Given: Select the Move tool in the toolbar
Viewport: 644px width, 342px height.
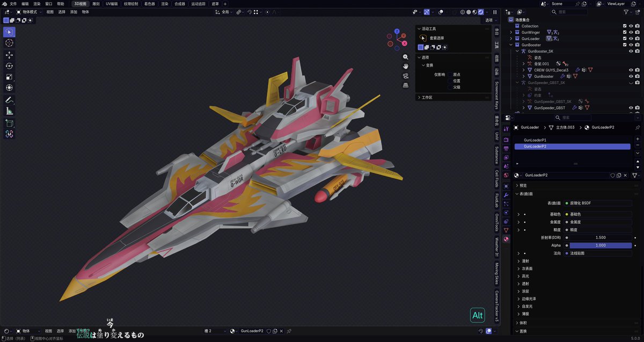Looking at the screenshot, I should click(9, 55).
